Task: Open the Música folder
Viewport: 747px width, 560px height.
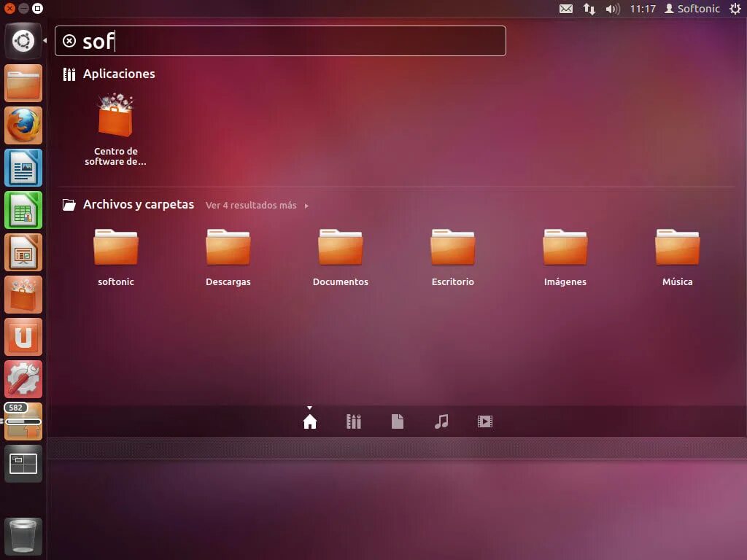Action: tap(678, 257)
